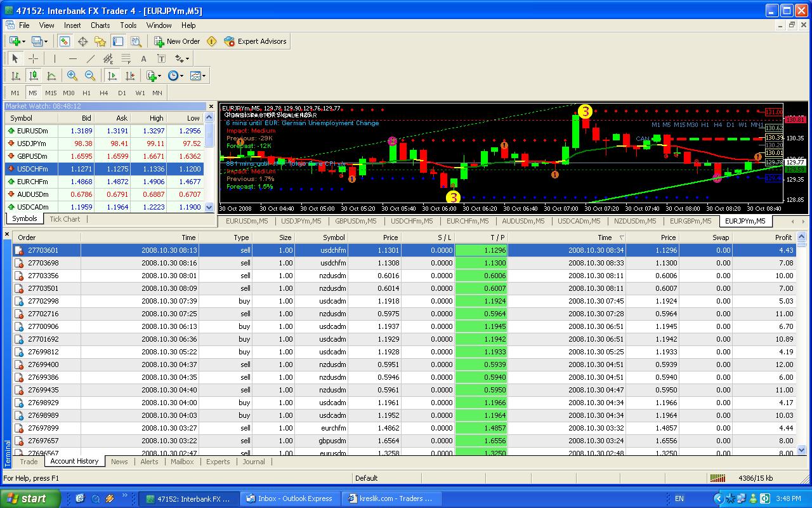Click the green T/P cell of order 27703601
This screenshot has width=812, height=508.
coord(481,250)
